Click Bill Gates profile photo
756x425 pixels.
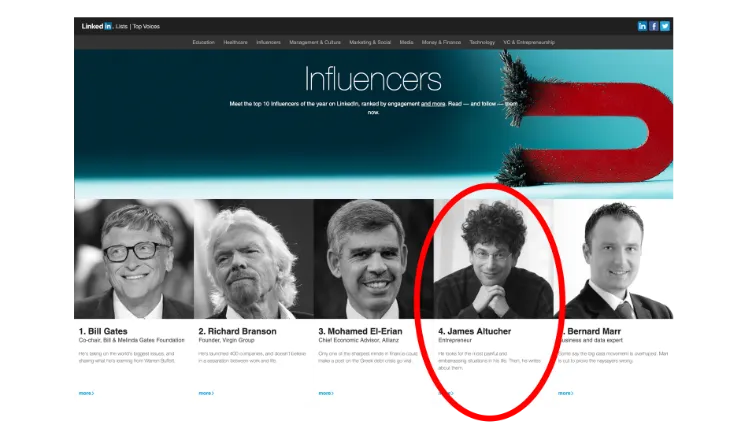click(134, 259)
